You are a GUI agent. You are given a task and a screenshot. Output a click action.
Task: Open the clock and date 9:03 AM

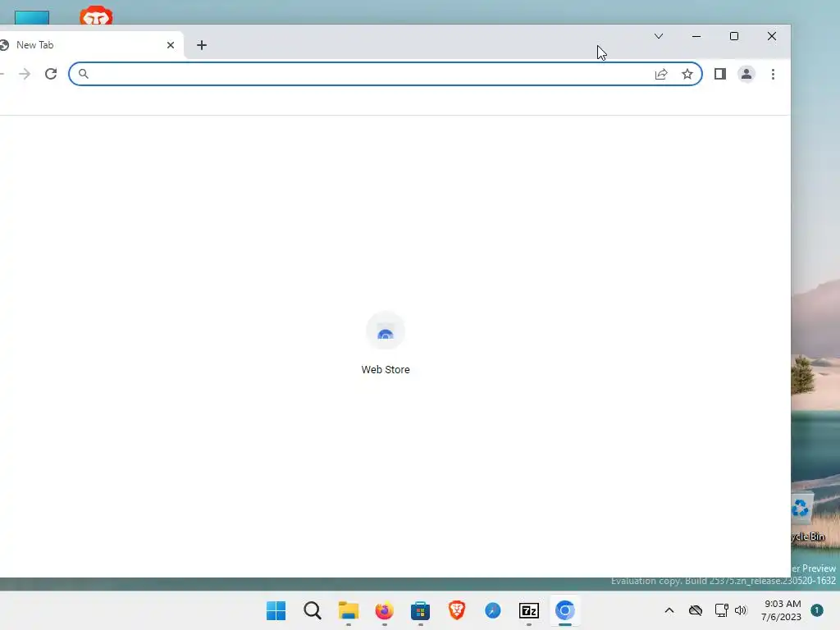point(782,610)
